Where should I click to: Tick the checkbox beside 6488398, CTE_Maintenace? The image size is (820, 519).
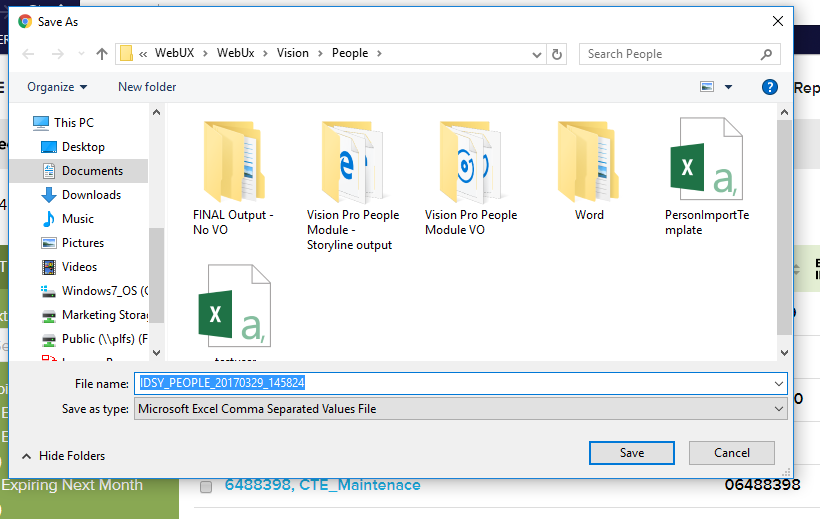click(206, 487)
